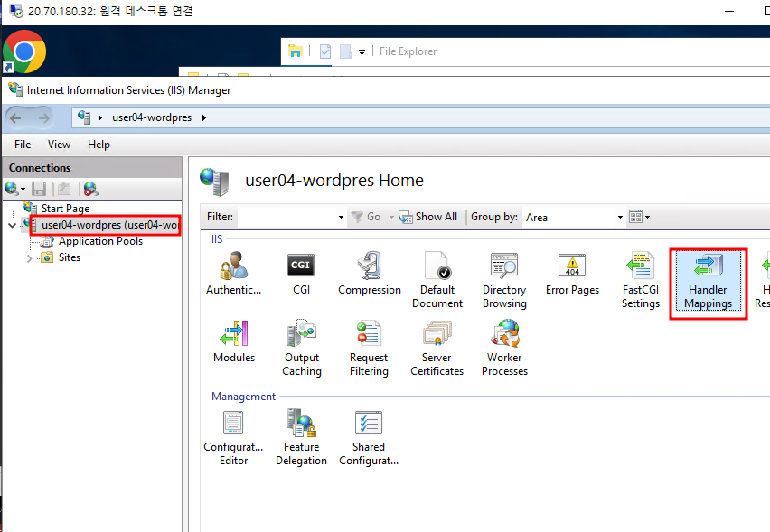The image size is (770, 532).
Task: Click the save icon in Connections toolbar
Action: (39, 189)
